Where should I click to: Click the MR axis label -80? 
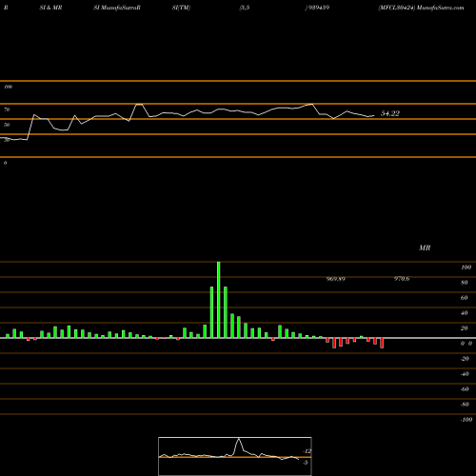465,405
